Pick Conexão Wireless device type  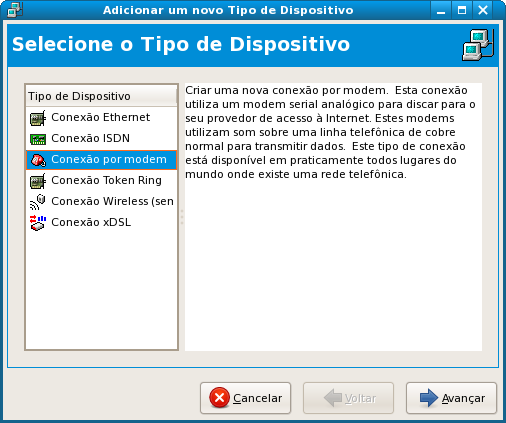point(101,202)
